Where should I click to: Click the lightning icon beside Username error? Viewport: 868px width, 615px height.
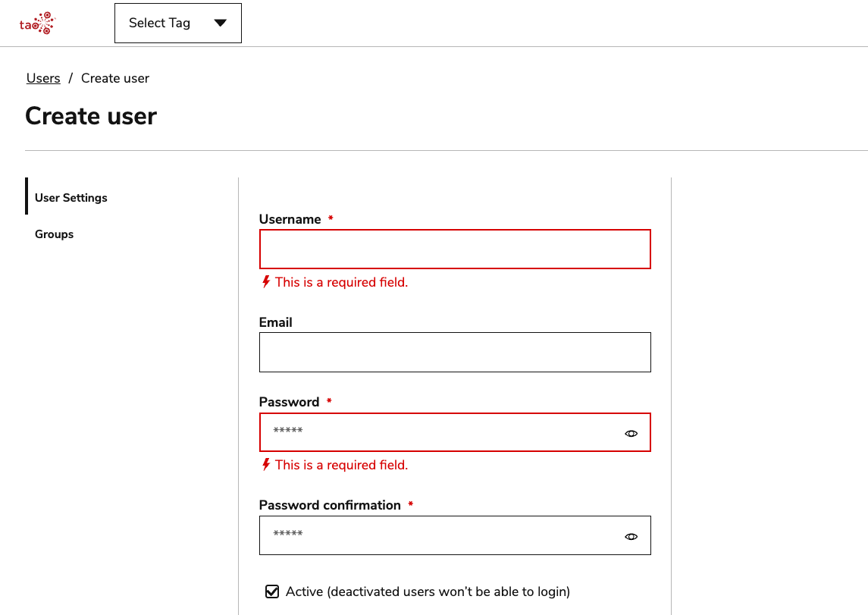(x=265, y=281)
